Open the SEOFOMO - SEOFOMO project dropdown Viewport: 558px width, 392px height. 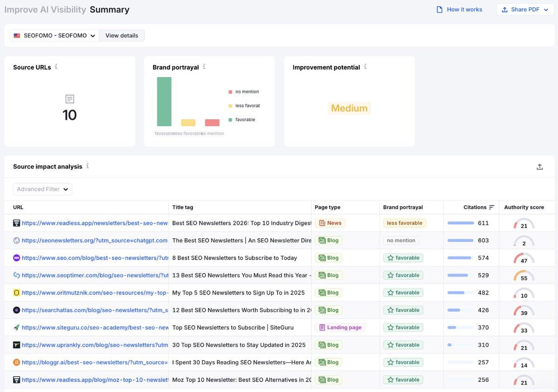tap(54, 35)
